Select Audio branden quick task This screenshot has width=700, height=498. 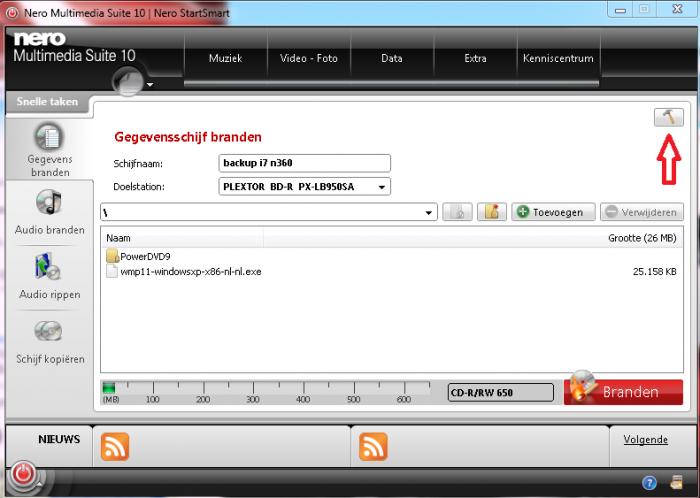(x=50, y=212)
